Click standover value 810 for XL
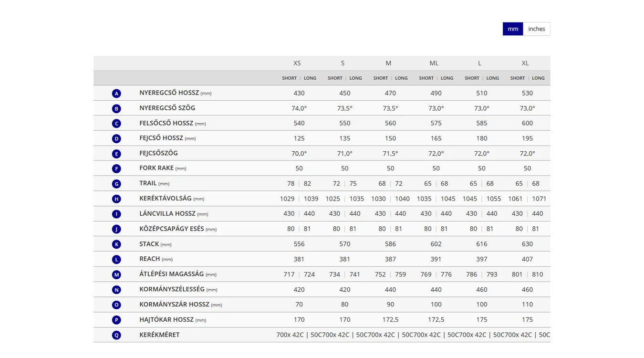The height and width of the screenshot is (358, 644). [x=538, y=274]
